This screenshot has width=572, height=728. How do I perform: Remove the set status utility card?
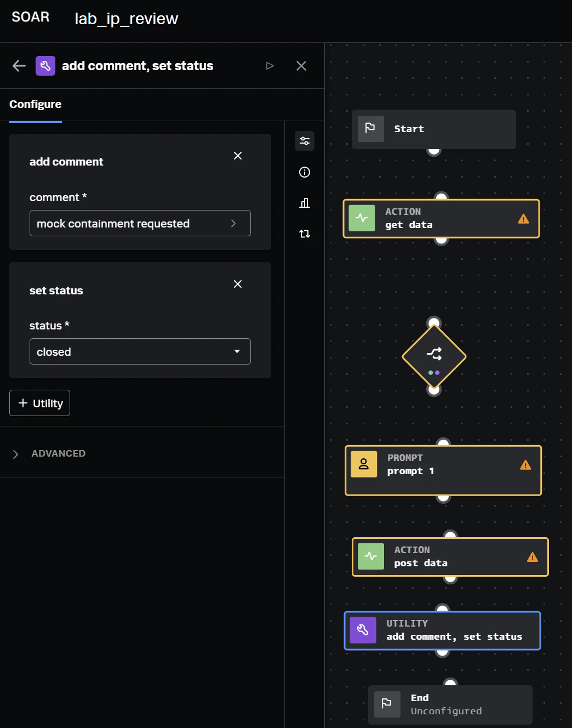click(238, 284)
